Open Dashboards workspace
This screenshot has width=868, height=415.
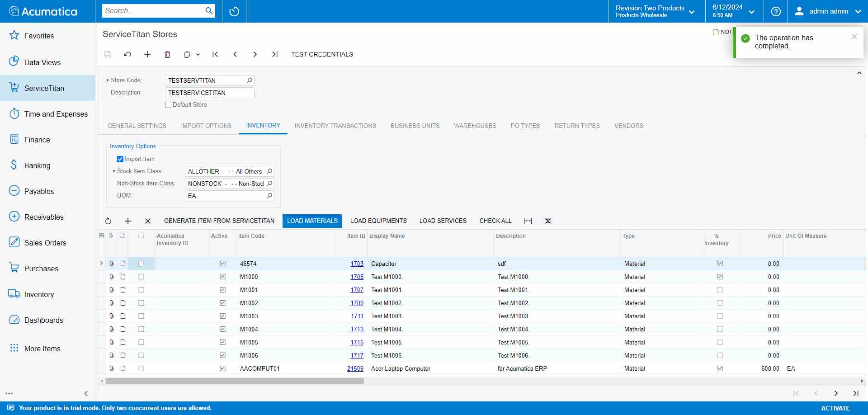(x=47, y=320)
